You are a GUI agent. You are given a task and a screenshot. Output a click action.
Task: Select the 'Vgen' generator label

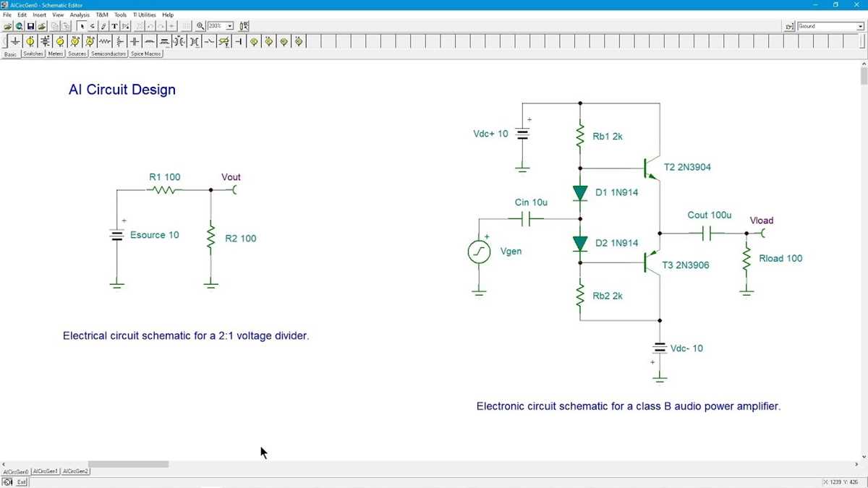coord(511,252)
